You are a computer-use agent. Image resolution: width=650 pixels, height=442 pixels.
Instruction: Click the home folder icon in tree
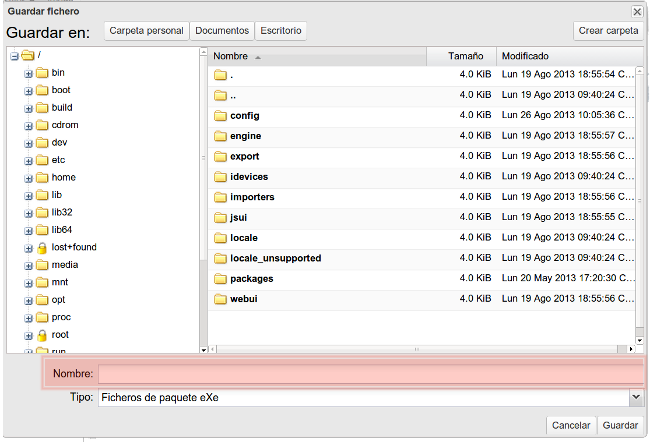click(x=42, y=177)
